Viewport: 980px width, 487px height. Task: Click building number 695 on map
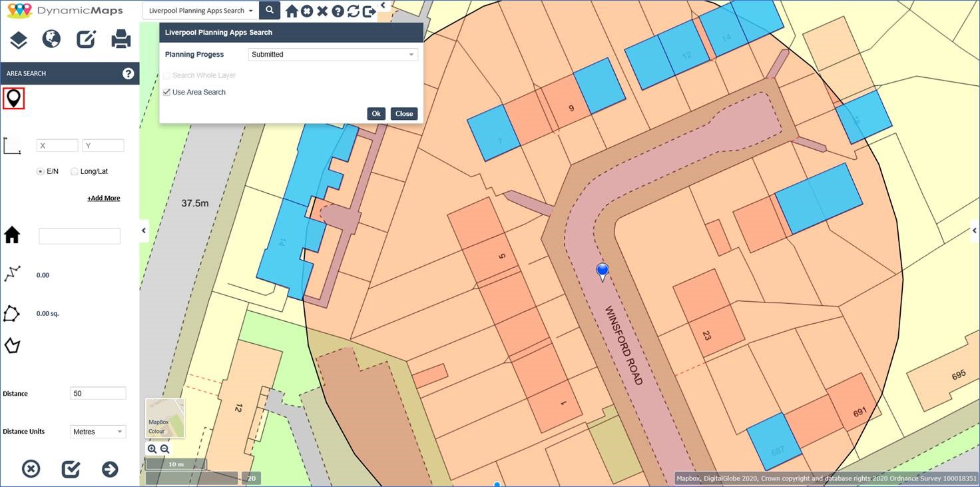pos(959,375)
